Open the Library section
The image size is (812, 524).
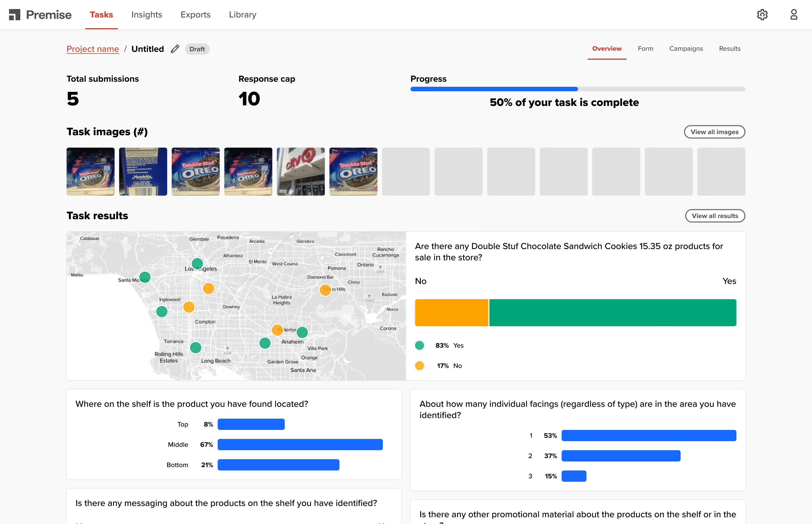[242, 15]
